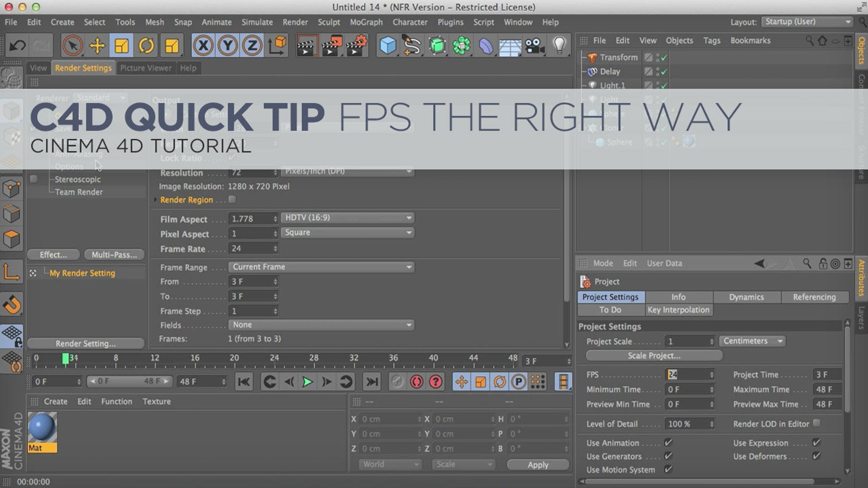
Task: Toggle Use Generators checkbox
Action: pyautogui.click(x=668, y=456)
